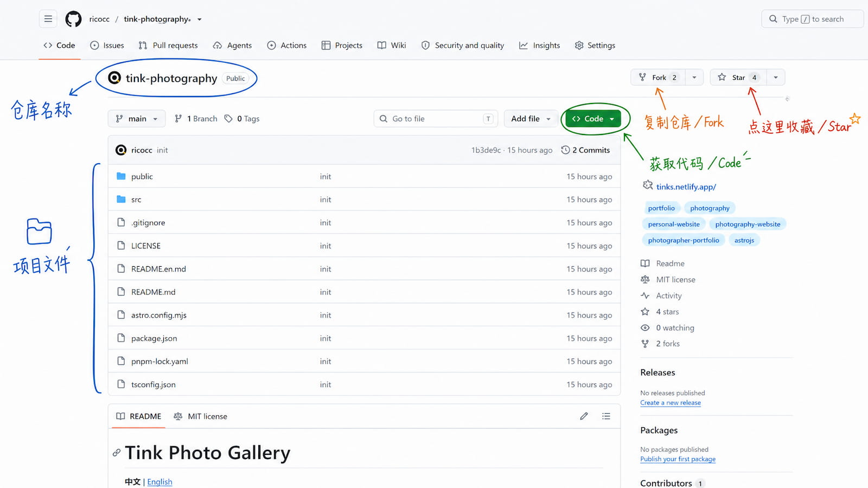Open the README.md file
868x488 pixels.
click(x=154, y=292)
